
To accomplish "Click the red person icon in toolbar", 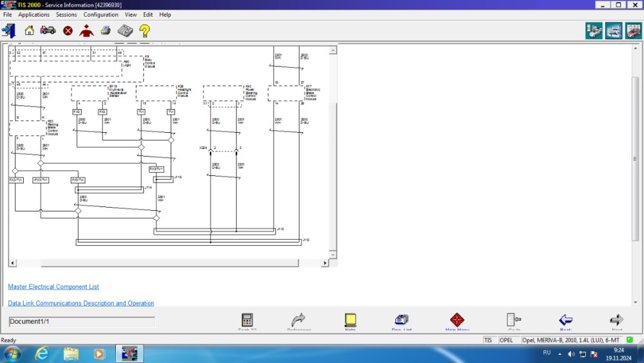I will pos(86,30).
